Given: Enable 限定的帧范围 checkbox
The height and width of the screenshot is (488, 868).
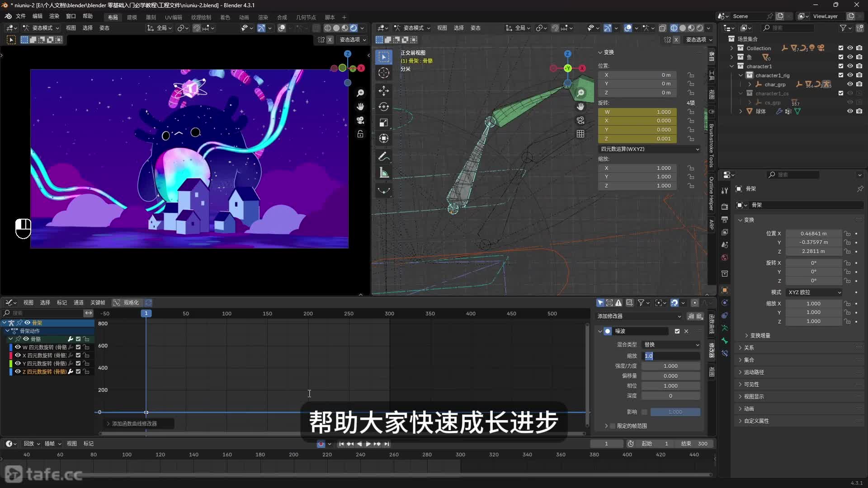Looking at the screenshot, I should 613,426.
